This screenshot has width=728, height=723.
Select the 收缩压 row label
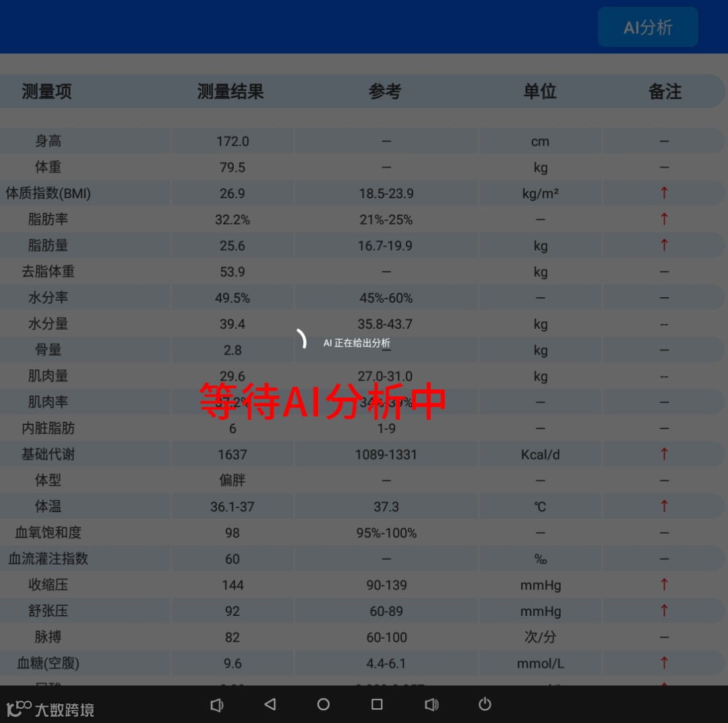(x=48, y=585)
